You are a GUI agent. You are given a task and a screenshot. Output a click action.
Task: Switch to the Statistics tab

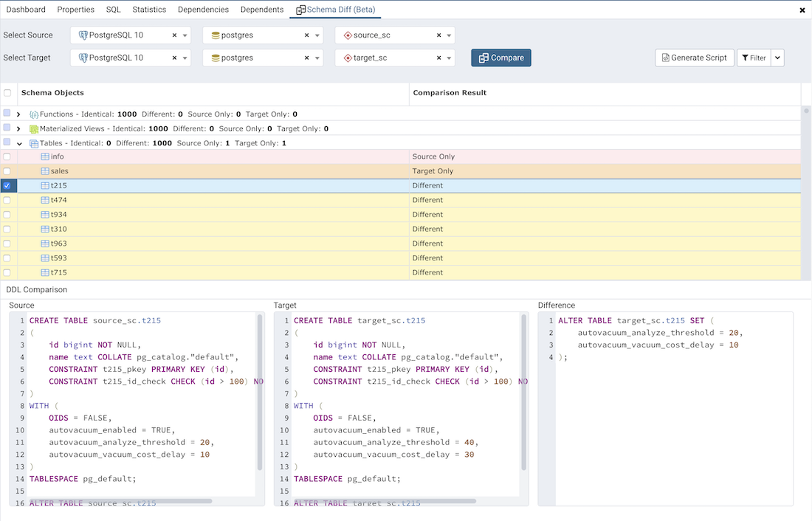point(149,10)
